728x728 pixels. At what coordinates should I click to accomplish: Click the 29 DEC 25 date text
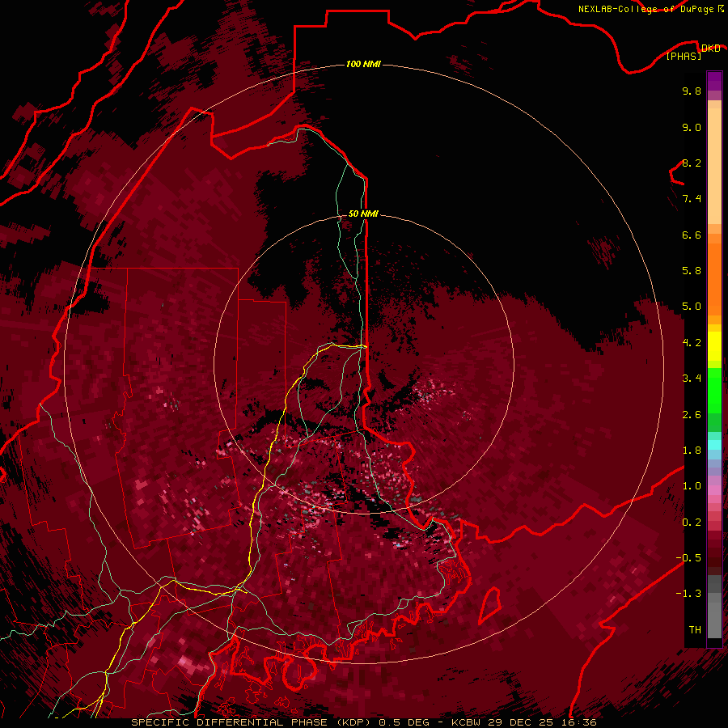click(x=522, y=722)
